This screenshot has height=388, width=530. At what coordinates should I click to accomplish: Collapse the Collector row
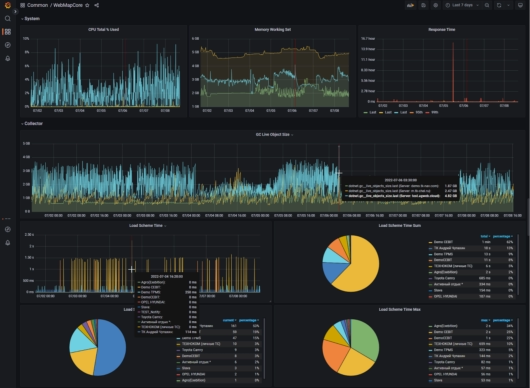pyautogui.click(x=32, y=124)
